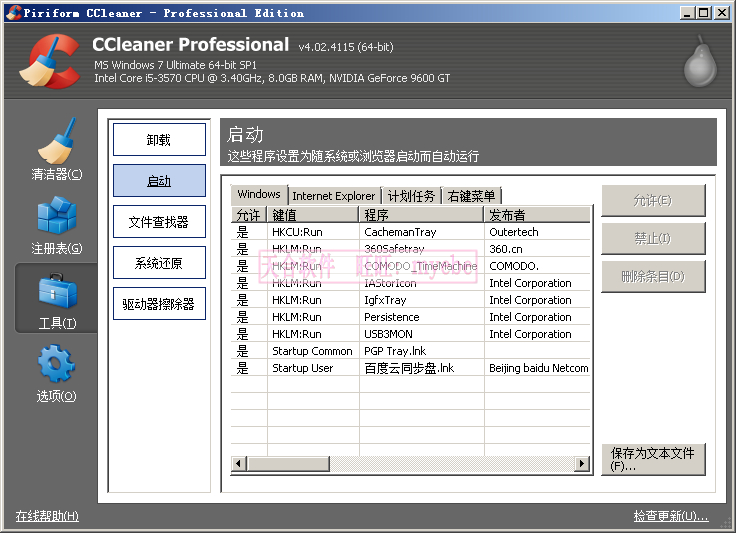736x533 pixels.
Task: Click the version v4.02.4115 text
Action: point(346,47)
